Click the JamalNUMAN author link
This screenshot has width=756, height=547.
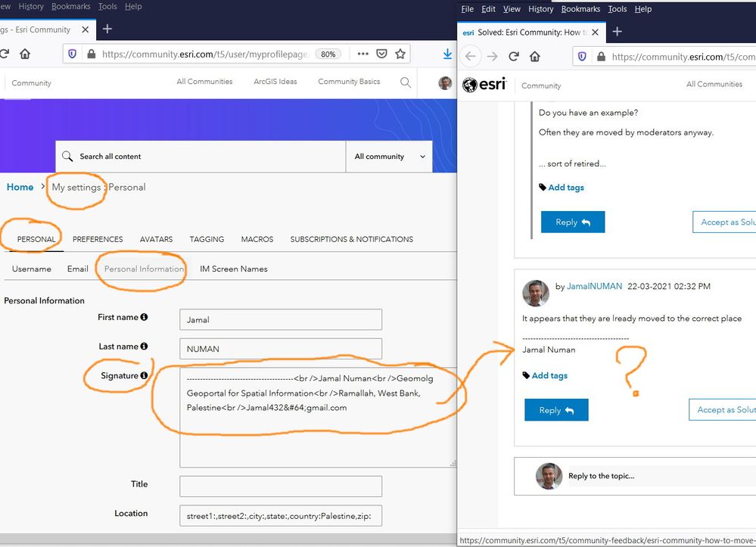click(x=594, y=286)
